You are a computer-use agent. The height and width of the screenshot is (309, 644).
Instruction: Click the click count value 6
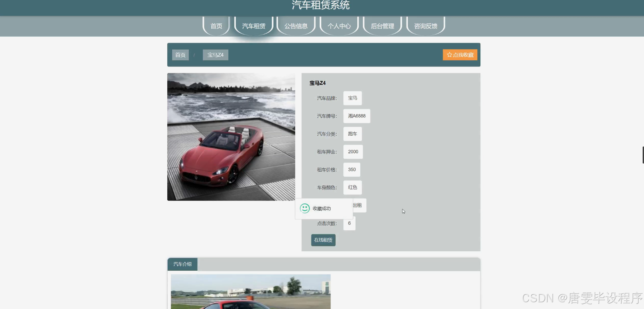349,223
